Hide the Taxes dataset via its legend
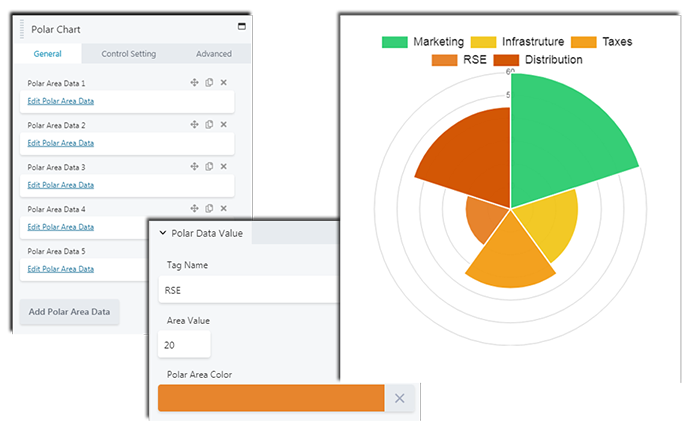 coord(601,42)
